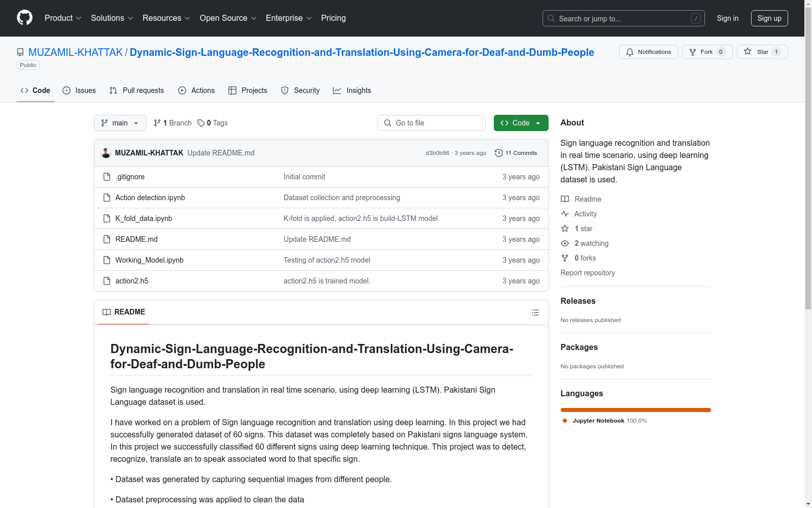Viewport: 812px width, 508px height.
Task: Click the star icon beside 1 star
Action: coord(565,229)
